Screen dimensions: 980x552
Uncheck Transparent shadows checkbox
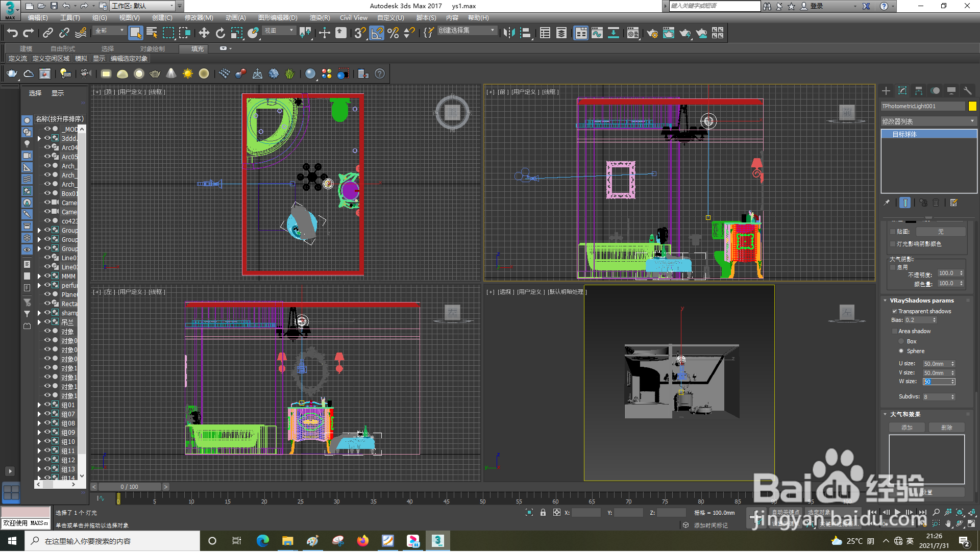coord(895,312)
